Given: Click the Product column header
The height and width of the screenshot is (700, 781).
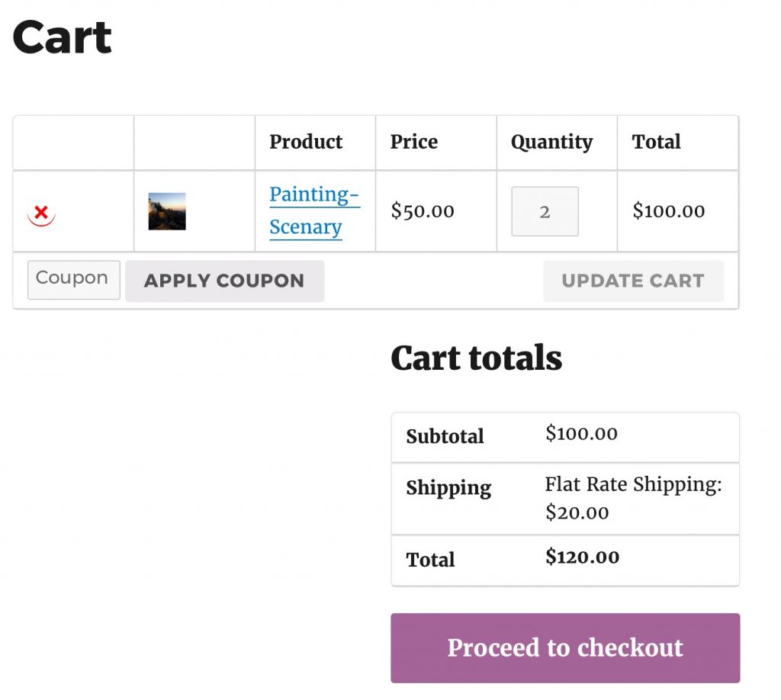Looking at the screenshot, I should tap(306, 142).
